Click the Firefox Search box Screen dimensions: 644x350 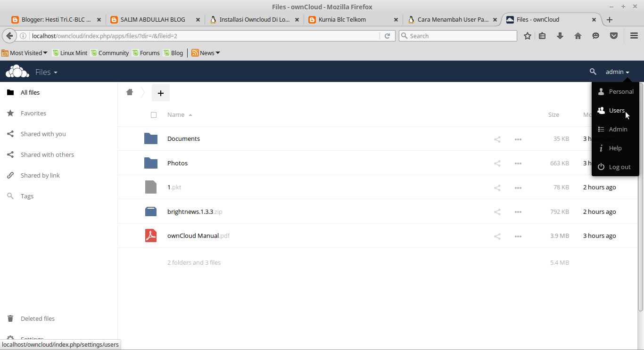(x=458, y=36)
